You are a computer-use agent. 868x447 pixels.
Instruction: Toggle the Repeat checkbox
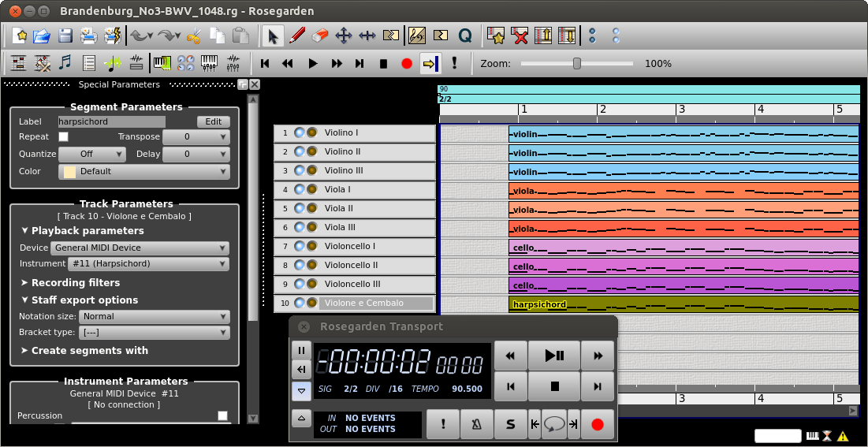pyautogui.click(x=64, y=137)
